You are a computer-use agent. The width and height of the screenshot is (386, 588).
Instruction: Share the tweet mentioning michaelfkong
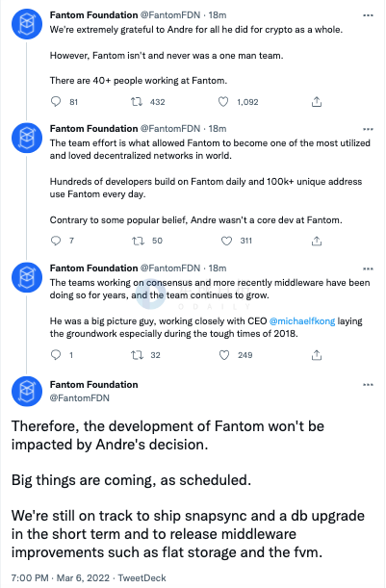[x=317, y=355]
